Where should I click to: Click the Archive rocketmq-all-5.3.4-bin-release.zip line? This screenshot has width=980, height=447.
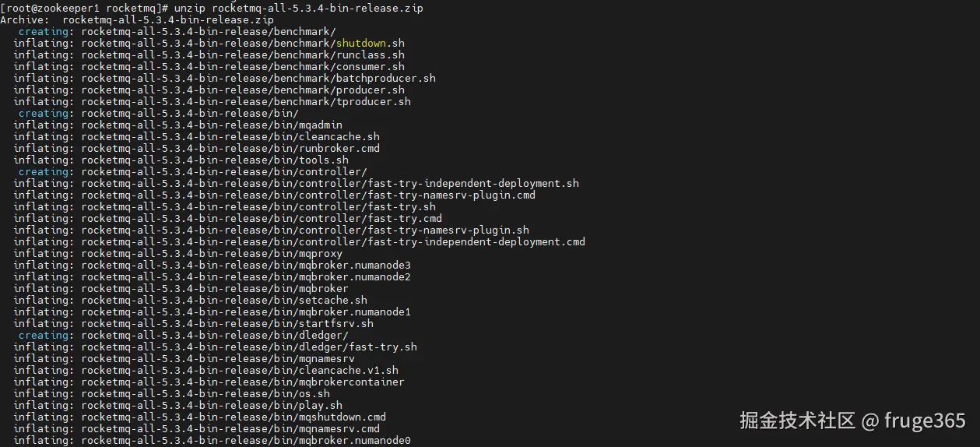pos(137,19)
